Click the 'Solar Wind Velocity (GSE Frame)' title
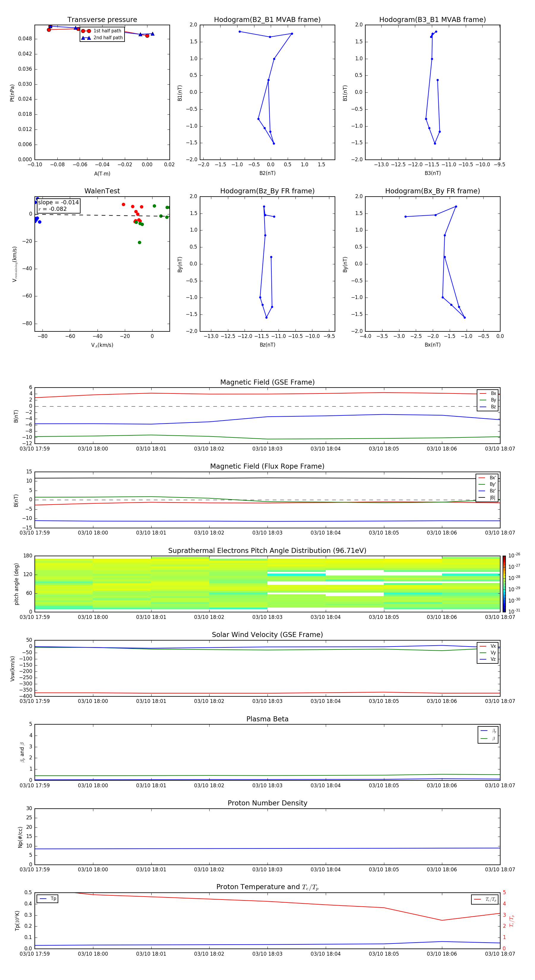 coord(267,635)
